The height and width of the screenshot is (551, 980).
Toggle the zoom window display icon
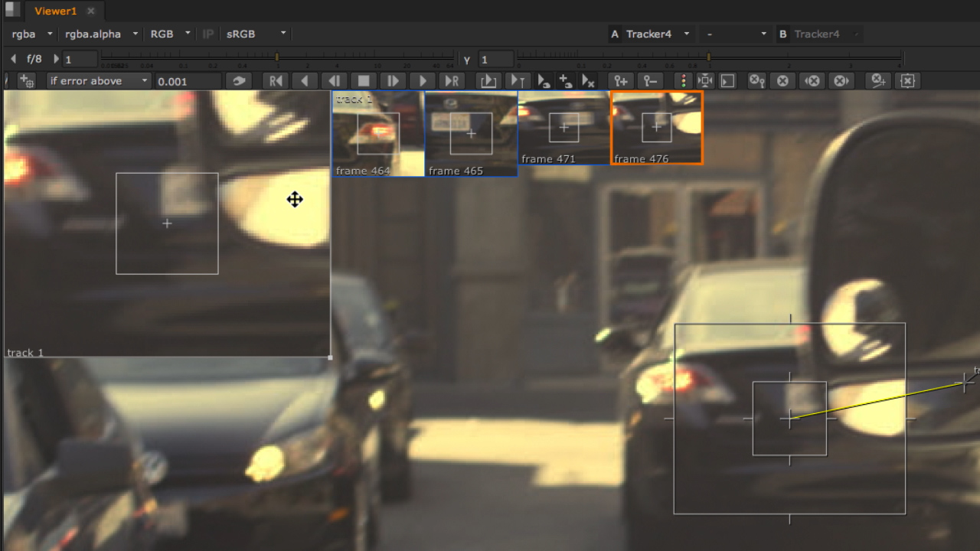tap(727, 80)
